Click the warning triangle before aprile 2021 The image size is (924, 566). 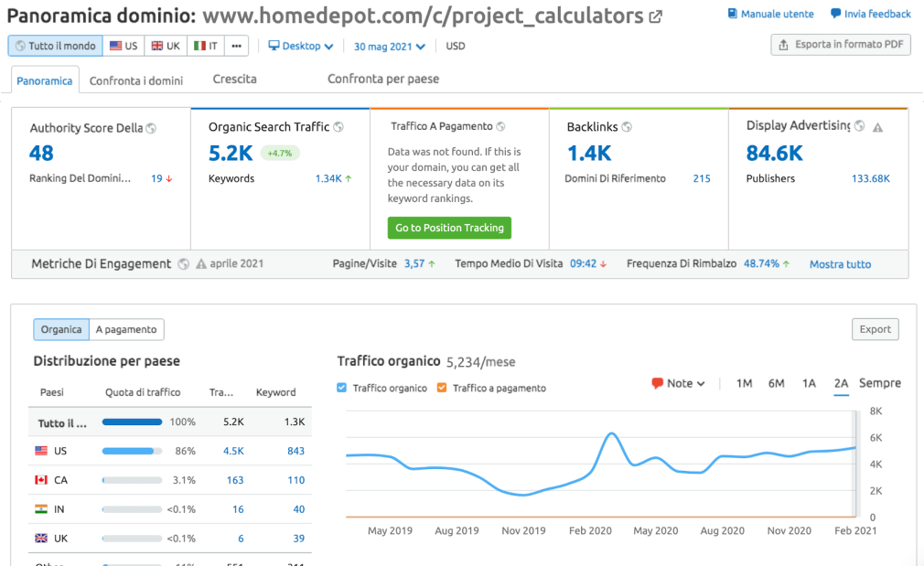pos(201,264)
